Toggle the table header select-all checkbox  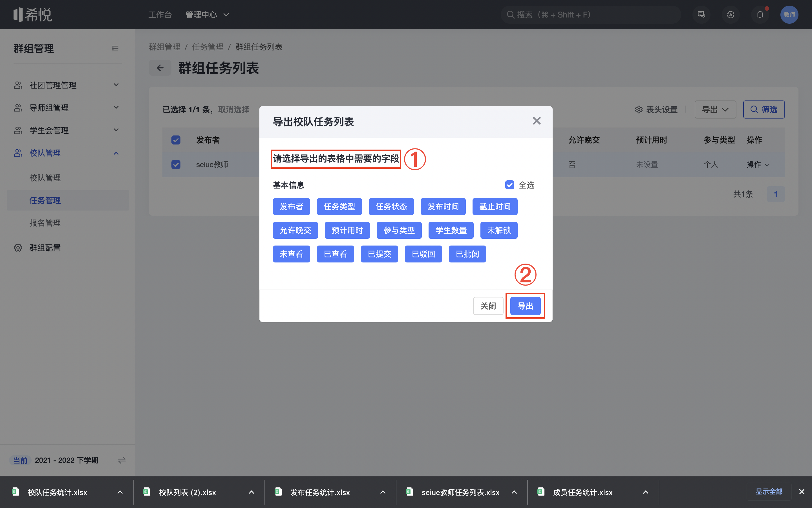[176, 140]
